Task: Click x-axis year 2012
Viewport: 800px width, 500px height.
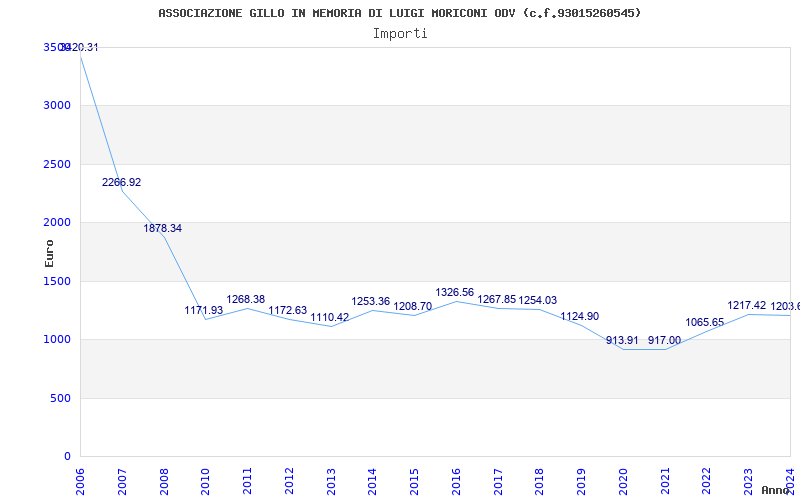Action: click(x=289, y=482)
